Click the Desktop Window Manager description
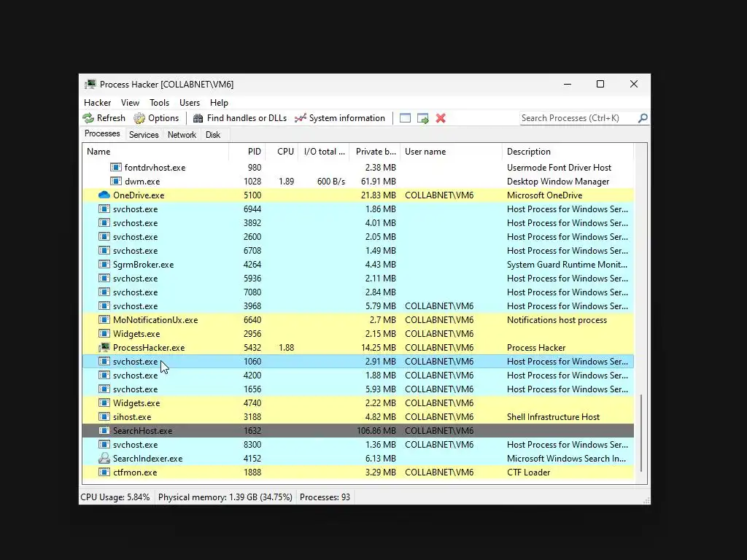 (x=558, y=182)
